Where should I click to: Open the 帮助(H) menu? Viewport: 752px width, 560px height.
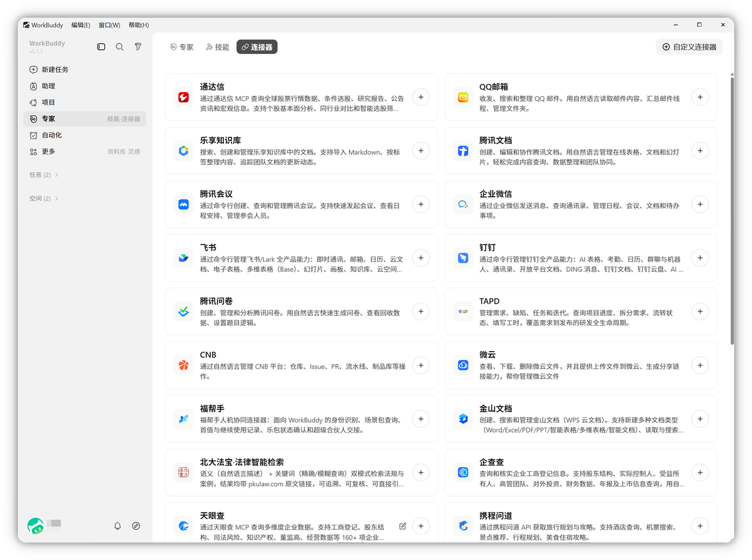(139, 25)
